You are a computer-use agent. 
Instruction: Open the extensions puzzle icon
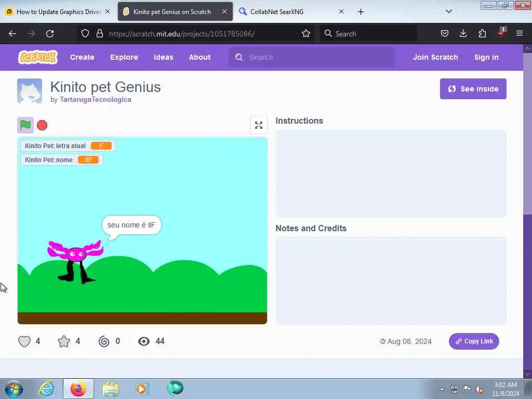(x=482, y=34)
